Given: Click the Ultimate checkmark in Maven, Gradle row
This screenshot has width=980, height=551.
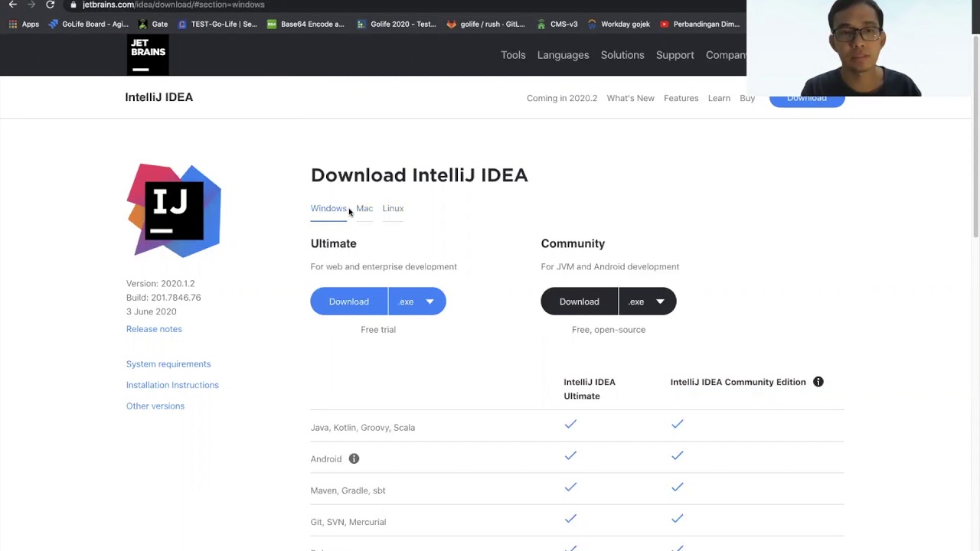Looking at the screenshot, I should click(570, 487).
